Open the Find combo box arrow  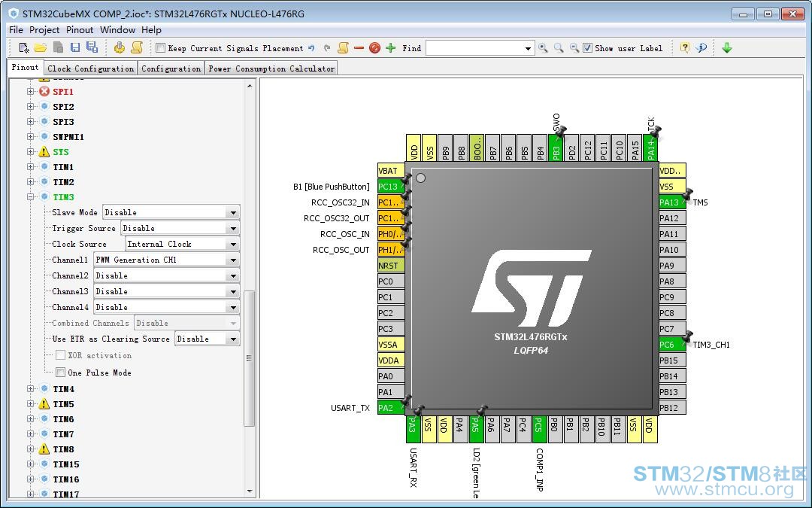coord(528,48)
